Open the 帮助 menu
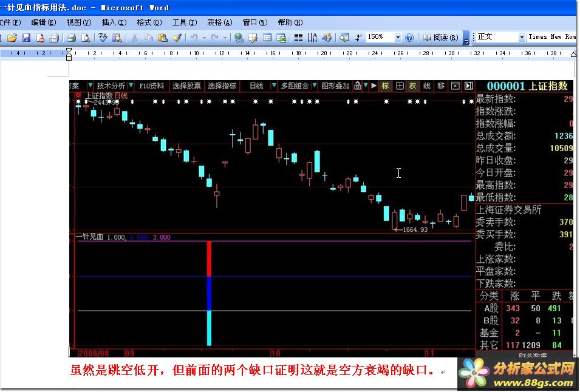The height and width of the screenshot is (392, 580). [290, 22]
